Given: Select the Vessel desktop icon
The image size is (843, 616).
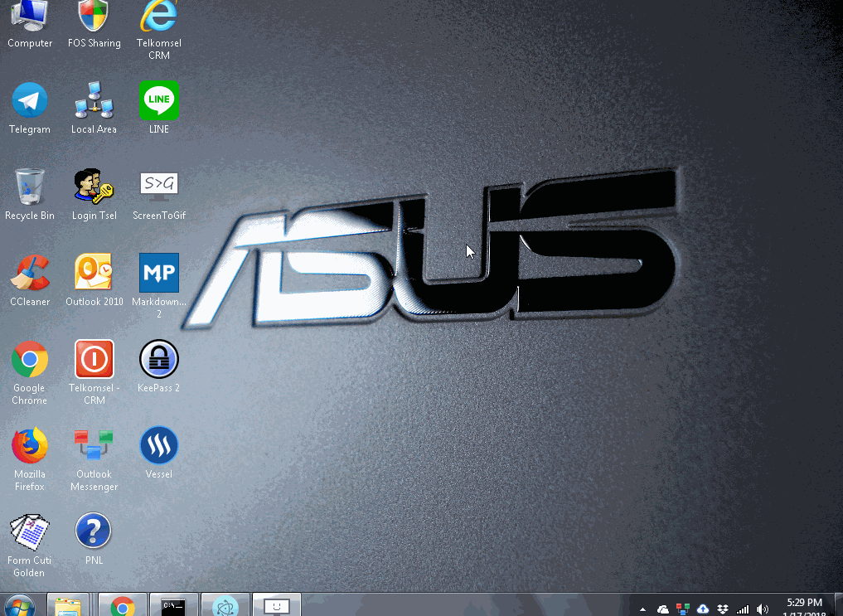Looking at the screenshot, I should point(158,453).
